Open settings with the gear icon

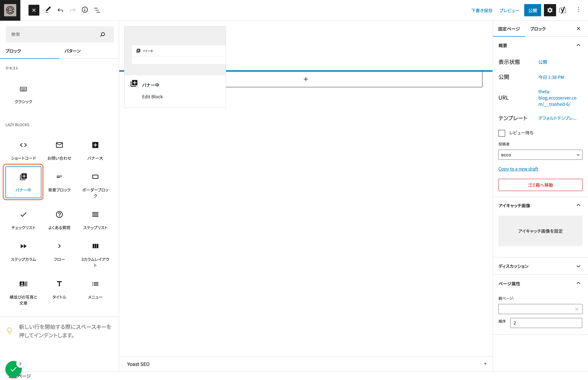tap(549, 10)
